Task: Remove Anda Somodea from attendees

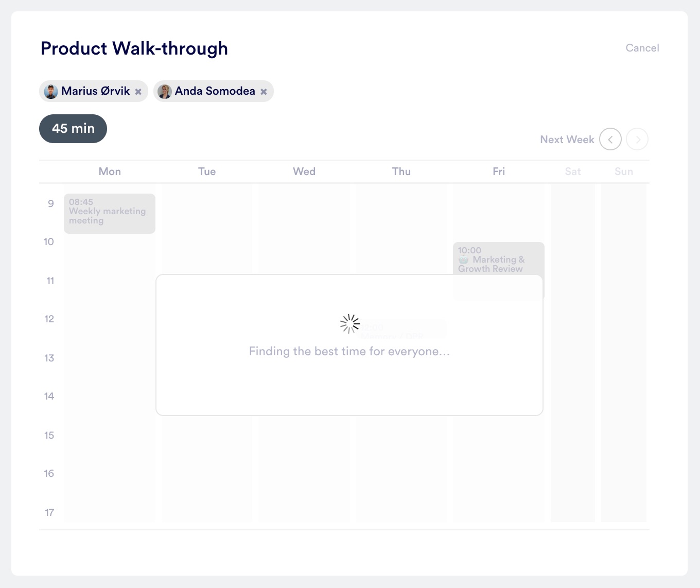Action: click(264, 92)
